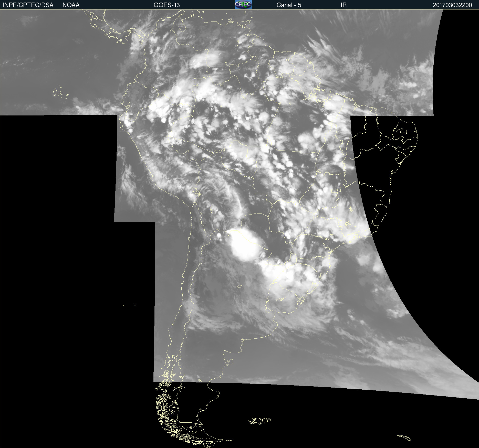Click the IR channel label
This screenshot has height=448, width=479.
(343, 5)
